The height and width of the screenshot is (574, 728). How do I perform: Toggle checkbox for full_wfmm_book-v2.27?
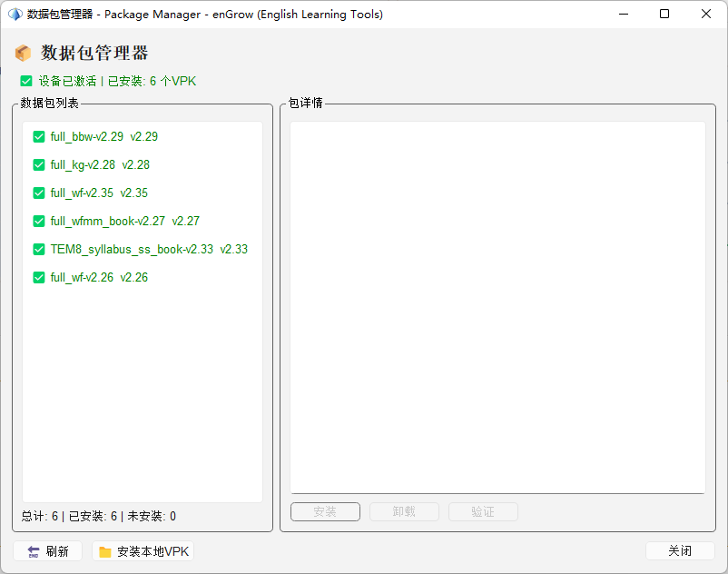pyautogui.click(x=39, y=221)
